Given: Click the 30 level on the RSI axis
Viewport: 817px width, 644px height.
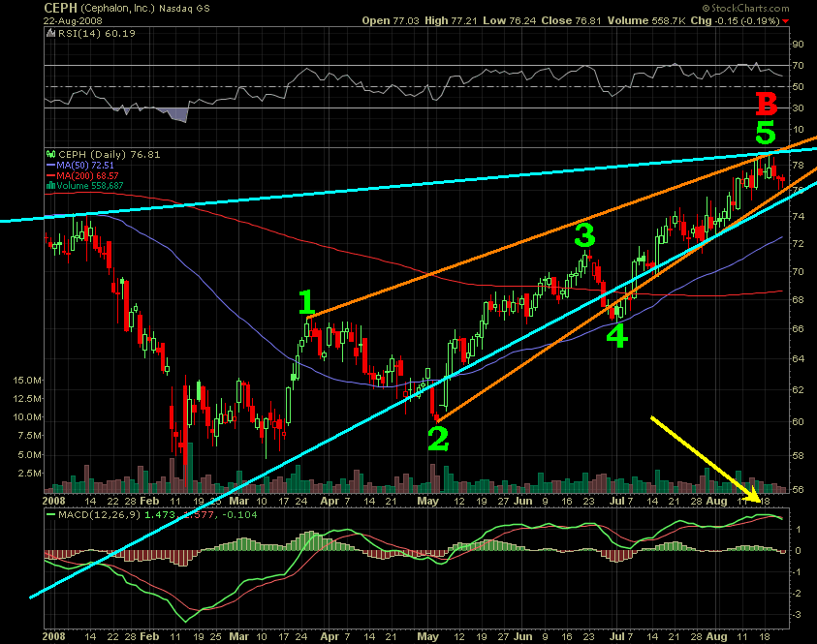Looking at the screenshot, I should (798, 107).
